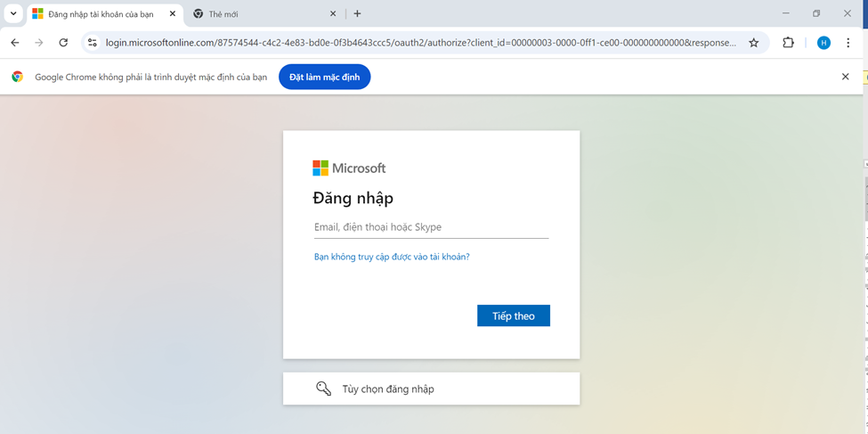The width and height of the screenshot is (868, 434).
Task: Click the browser back arrow
Action: (14, 43)
